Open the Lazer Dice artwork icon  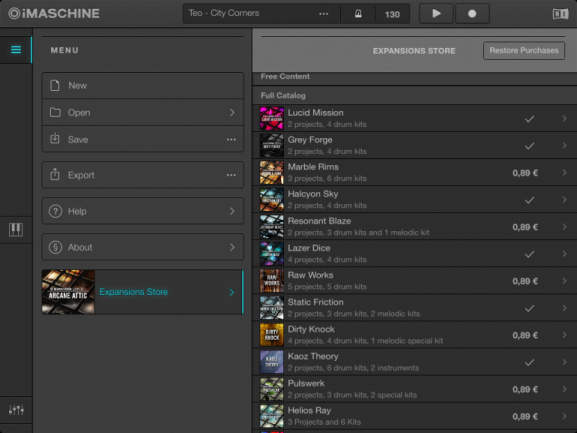(x=272, y=254)
